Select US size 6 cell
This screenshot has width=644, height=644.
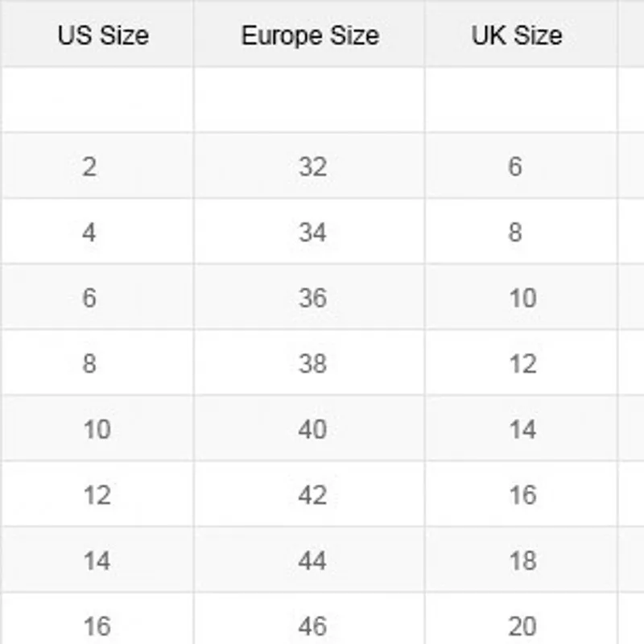(x=89, y=298)
